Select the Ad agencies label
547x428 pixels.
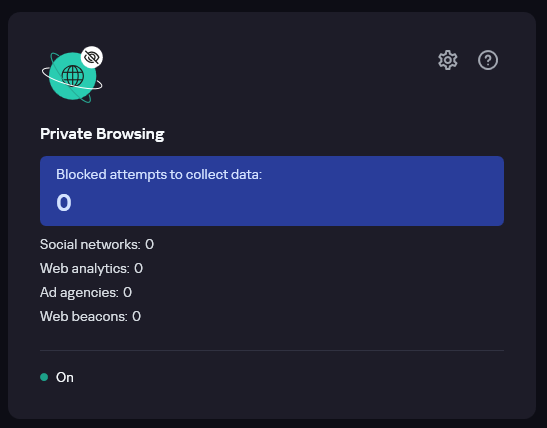[79, 293]
